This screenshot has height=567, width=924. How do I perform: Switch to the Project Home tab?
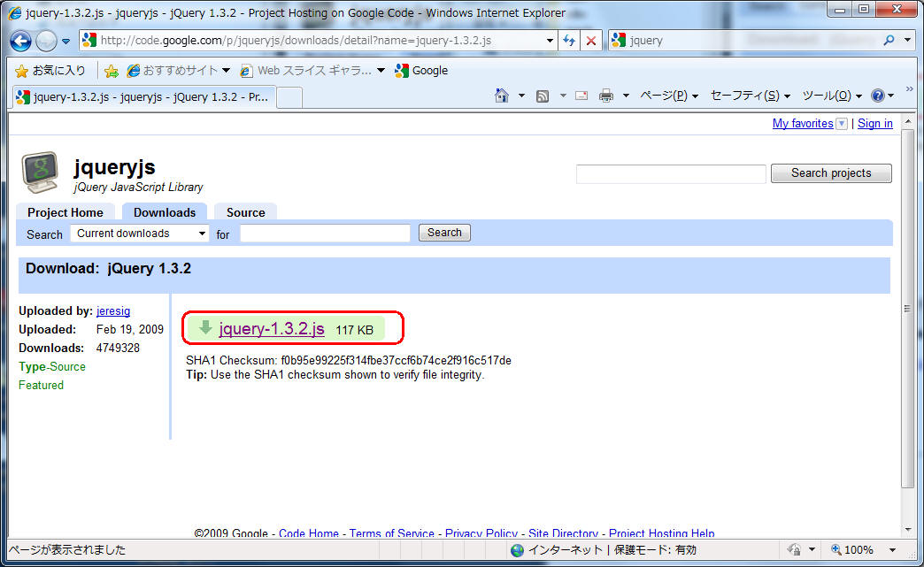(x=65, y=212)
